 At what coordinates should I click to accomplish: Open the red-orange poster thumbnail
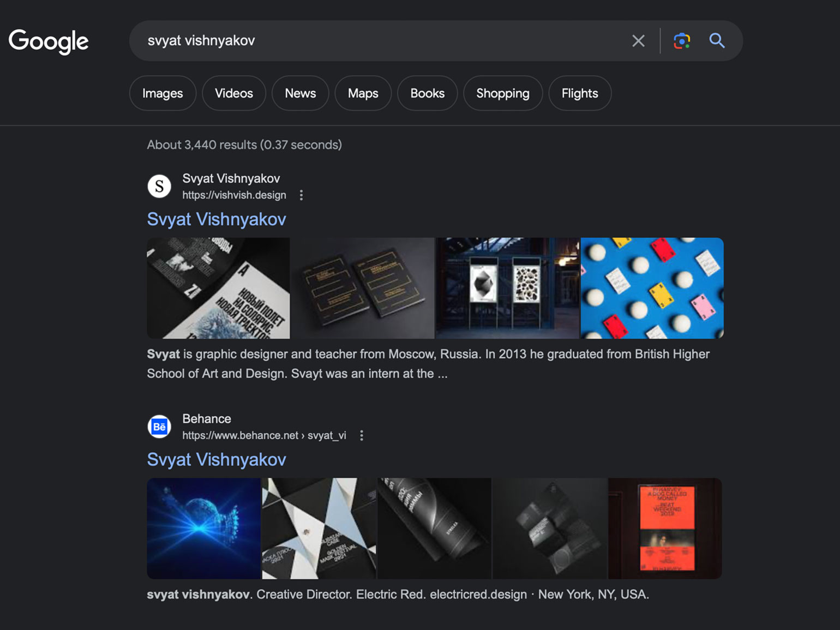(665, 528)
